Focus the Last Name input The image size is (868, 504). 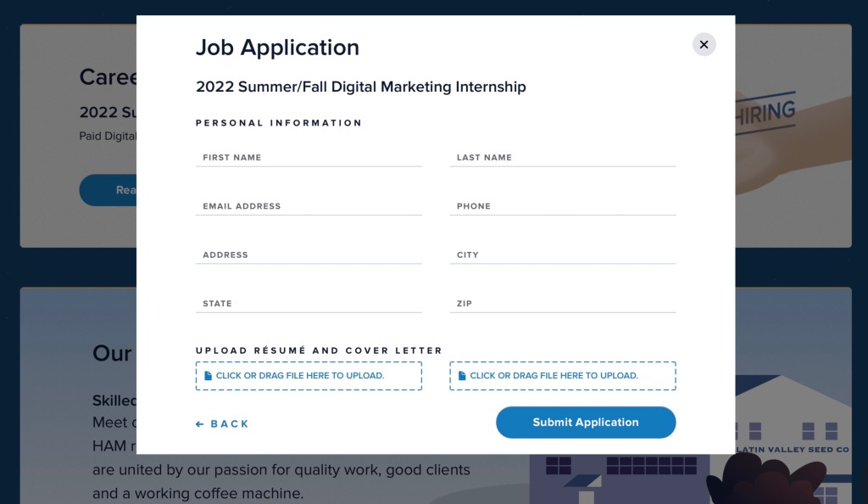tap(563, 157)
